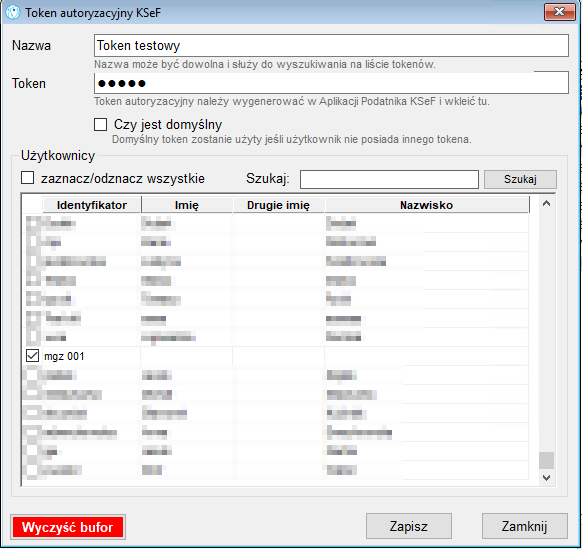This screenshot has height=549, width=582.
Task: Click the Nazwa field containing Token testowy
Action: coord(331,46)
